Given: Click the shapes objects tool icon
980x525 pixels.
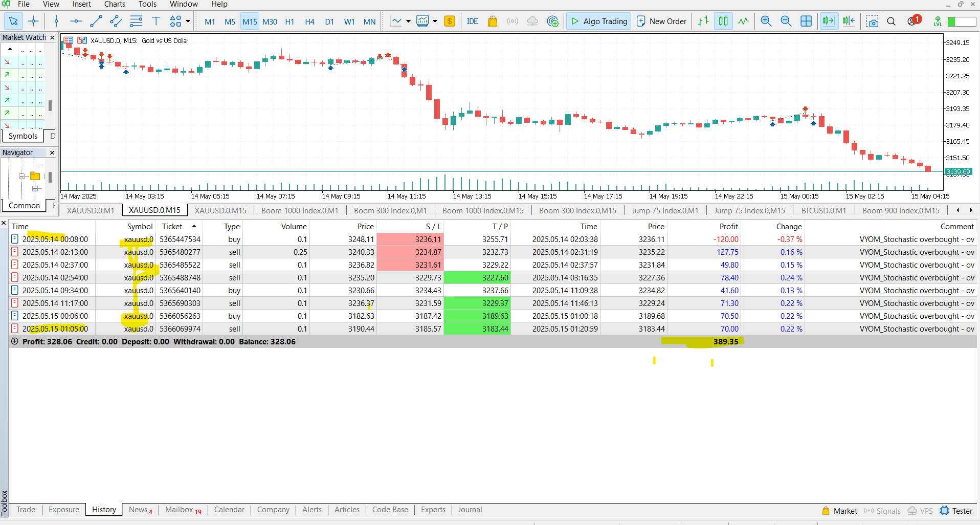Looking at the screenshot, I should click(175, 21).
